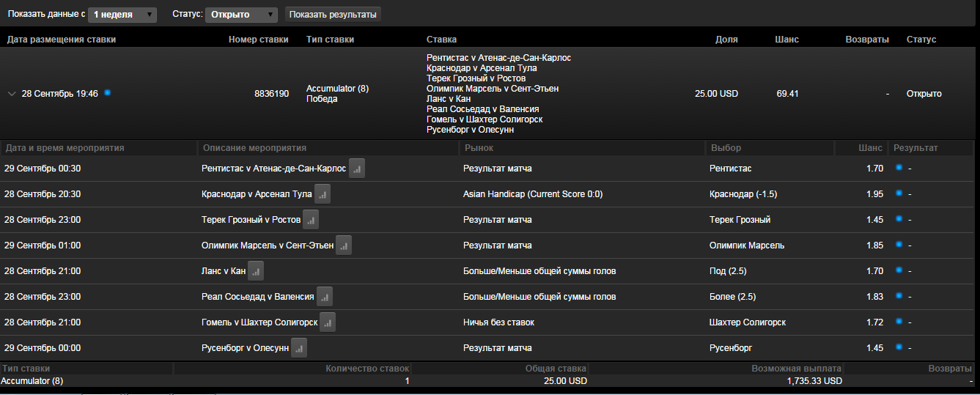Click date '28 Сентябрь 20:30'
This screenshot has height=395, width=980.
pyautogui.click(x=43, y=194)
